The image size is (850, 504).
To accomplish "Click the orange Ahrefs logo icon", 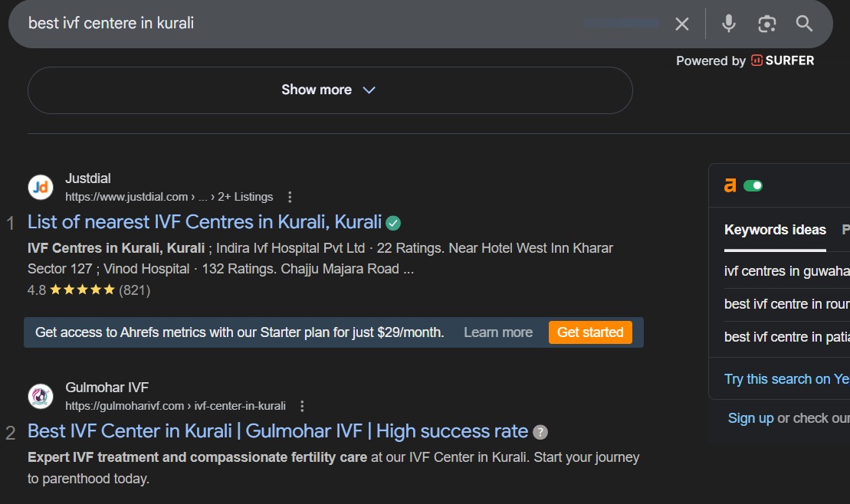I will click(x=730, y=185).
